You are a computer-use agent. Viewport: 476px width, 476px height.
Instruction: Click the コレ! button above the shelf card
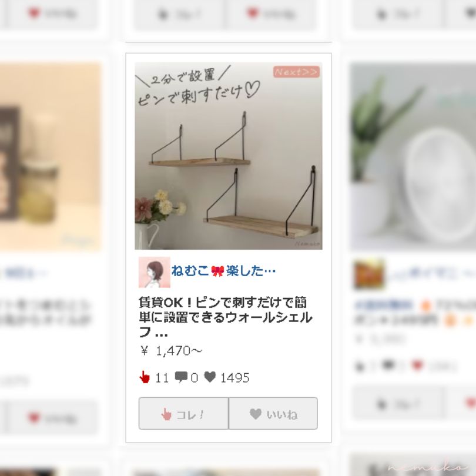[179, 14]
